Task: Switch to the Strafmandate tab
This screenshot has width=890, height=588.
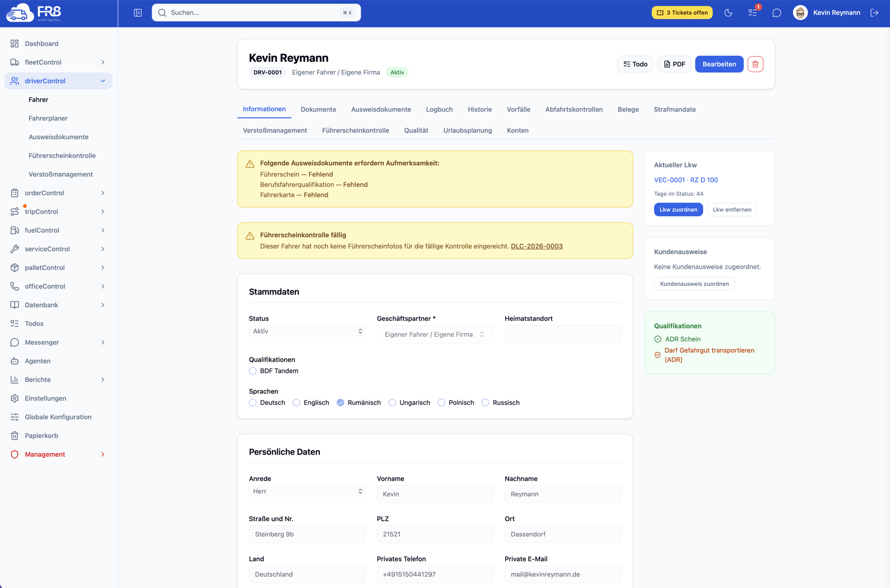Action: pyautogui.click(x=675, y=110)
